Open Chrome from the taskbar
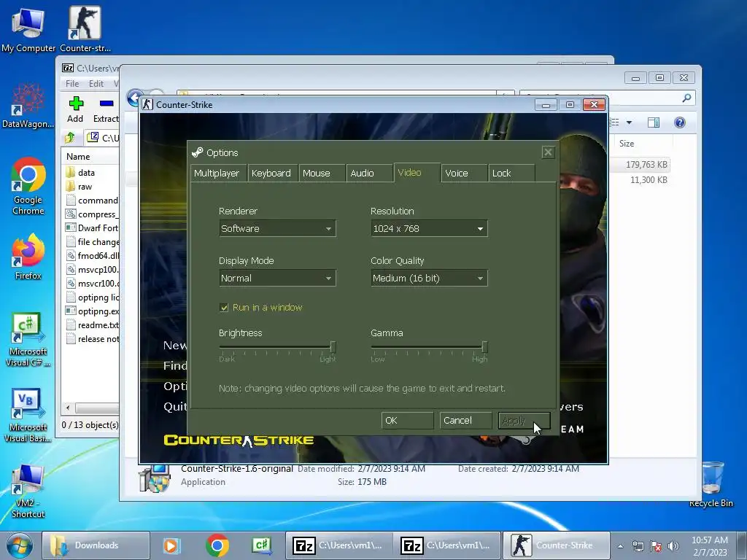Screen dimensions: 747x560 217,545
